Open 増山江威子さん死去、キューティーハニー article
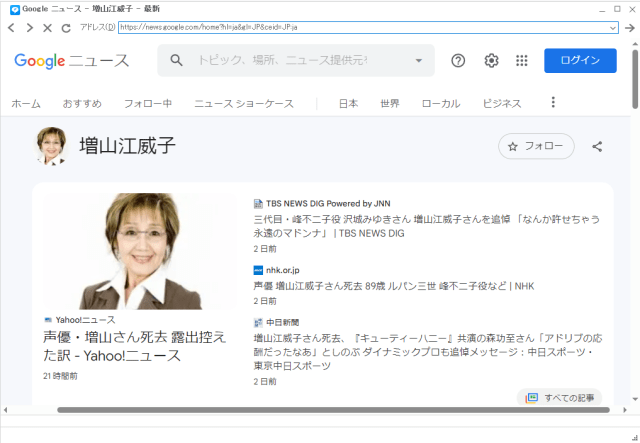Image resolution: width=640 pixels, height=443 pixels. [428, 352]
